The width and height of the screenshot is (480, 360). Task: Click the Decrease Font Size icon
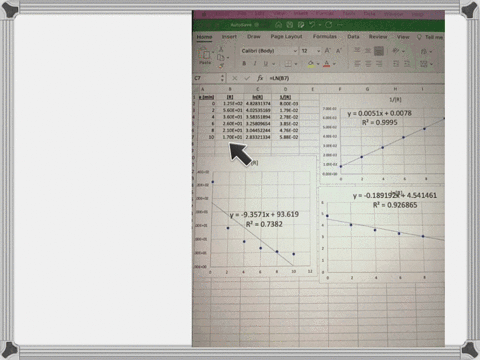(x=338, y=51)
